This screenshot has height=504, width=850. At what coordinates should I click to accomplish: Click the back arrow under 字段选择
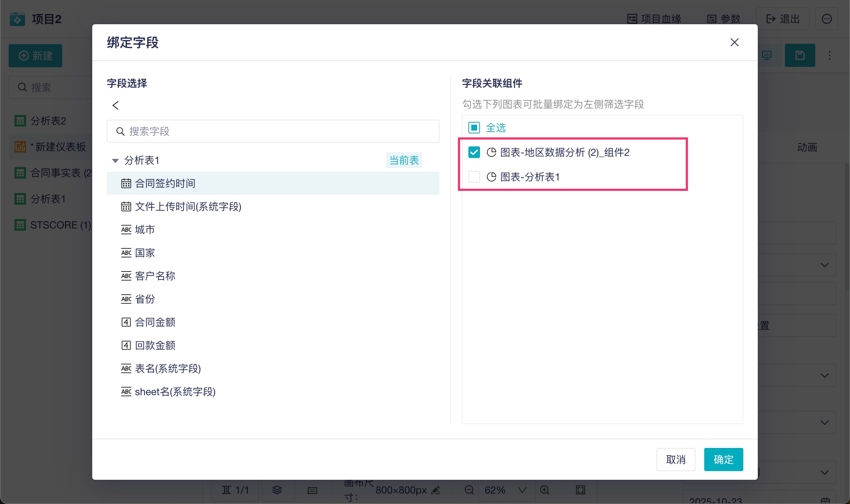coord(115,105)
